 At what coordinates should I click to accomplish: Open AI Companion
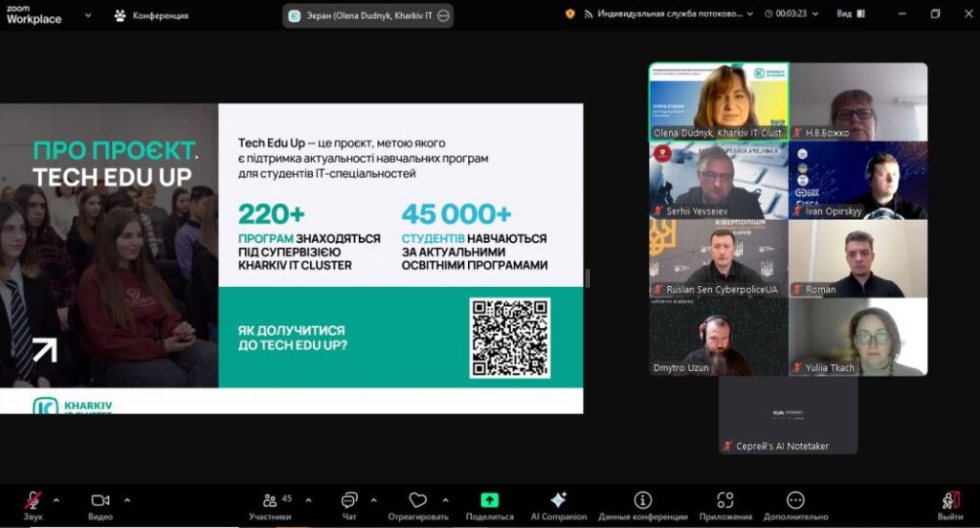(559, 505)
